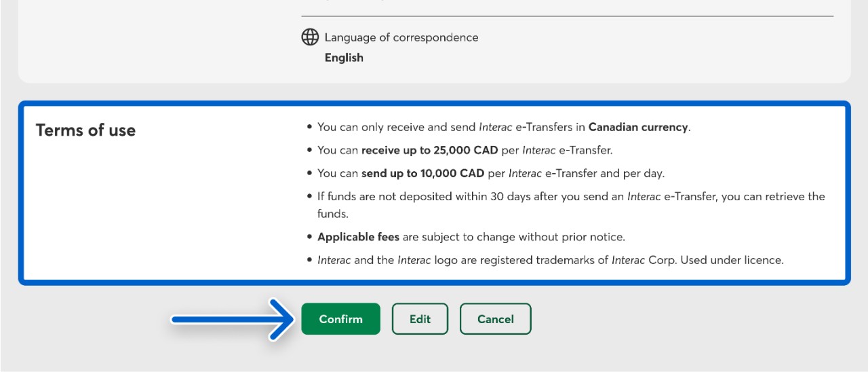Click the send up to 10,000 CAD text
The width and height of the screenshot is (868, 372).
[422, 173]
